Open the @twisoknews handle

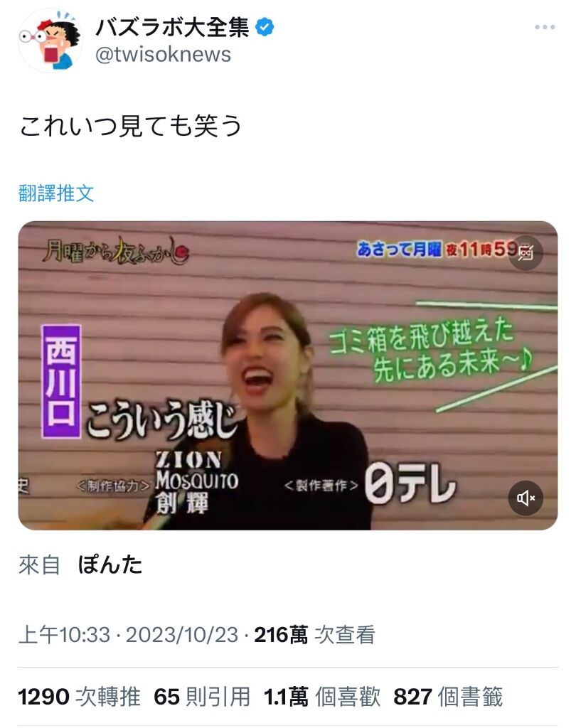[x=163, y=55]
